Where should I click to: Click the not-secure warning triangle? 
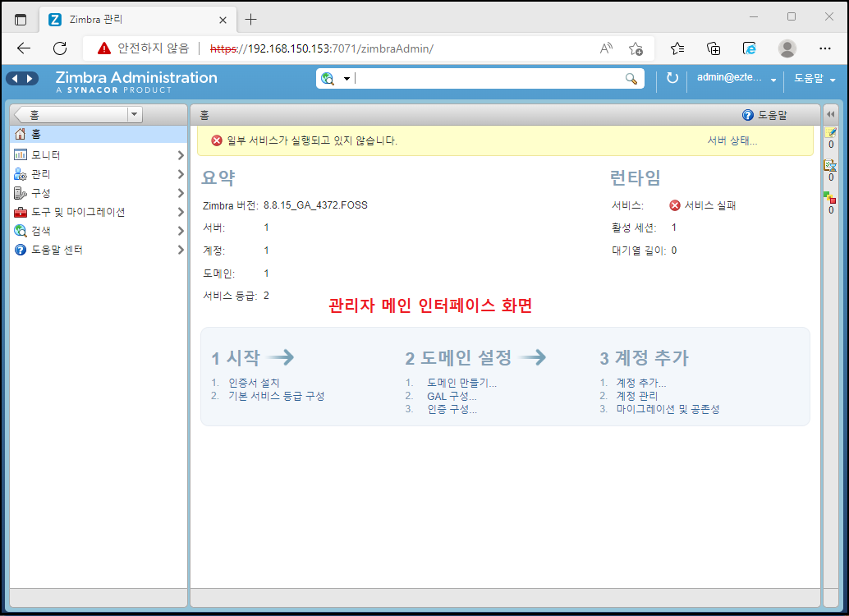tap(104, 48)
